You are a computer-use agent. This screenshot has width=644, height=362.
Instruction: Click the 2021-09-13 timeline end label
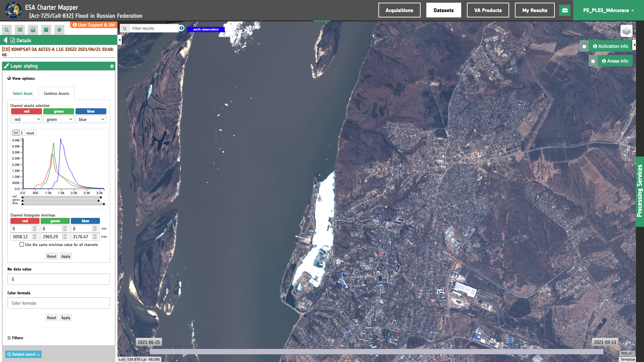605,342
